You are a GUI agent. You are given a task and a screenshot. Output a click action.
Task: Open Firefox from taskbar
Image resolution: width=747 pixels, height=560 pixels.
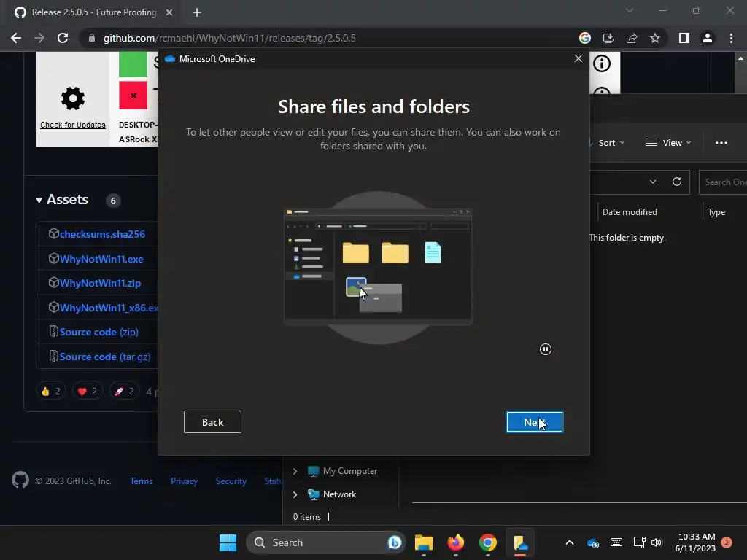[455, 542]
